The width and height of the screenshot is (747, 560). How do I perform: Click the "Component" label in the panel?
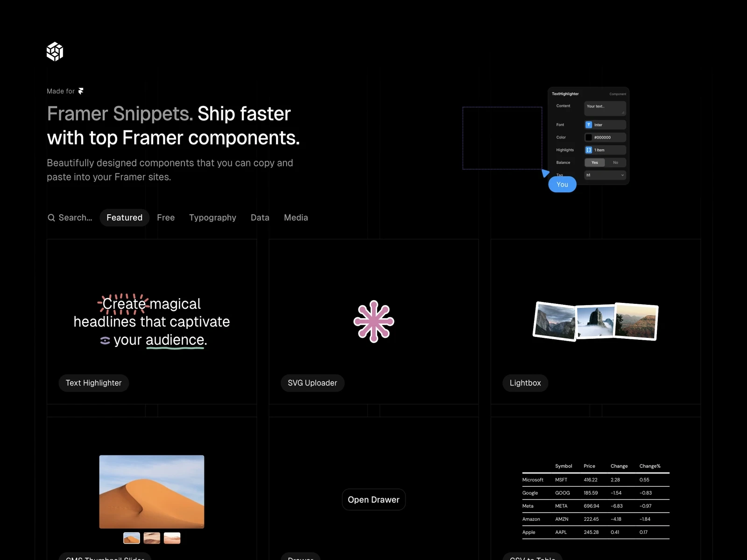pyautogui.click(x=618, y=94)
